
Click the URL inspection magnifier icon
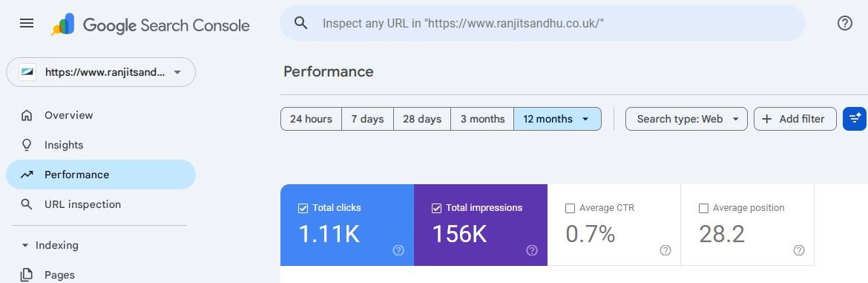(x=26, y=204)
